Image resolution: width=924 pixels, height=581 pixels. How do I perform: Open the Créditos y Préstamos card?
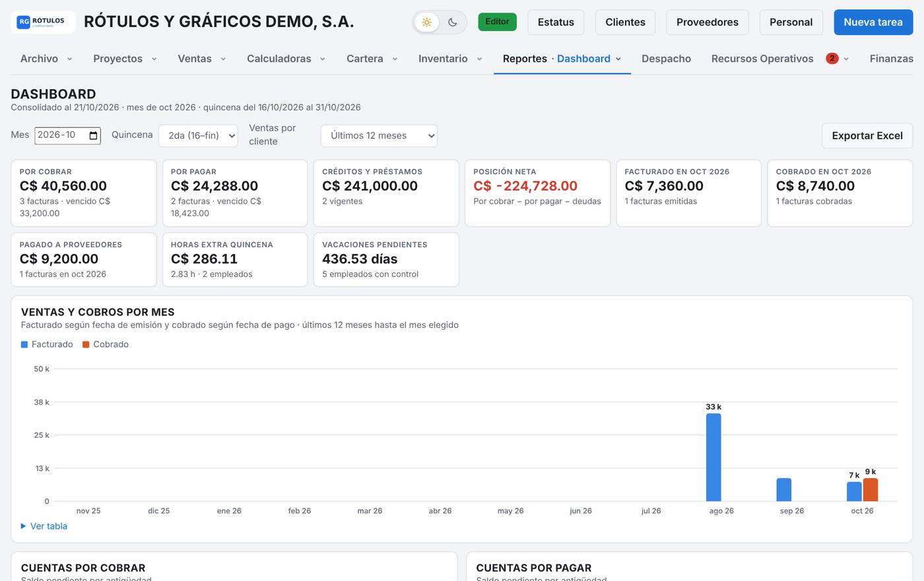pyautogui.click(x=386, y=193)
